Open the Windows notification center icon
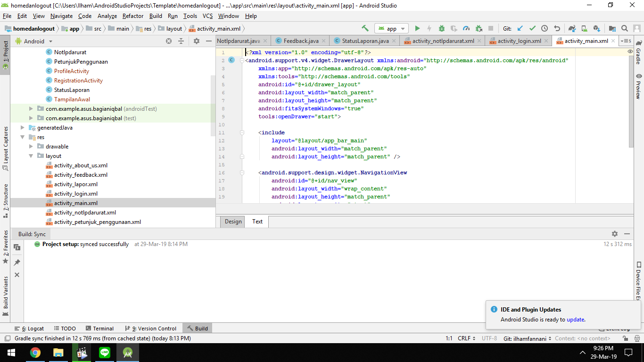The height and width of the screenshot is (362, 644). [x=628, y=352]
